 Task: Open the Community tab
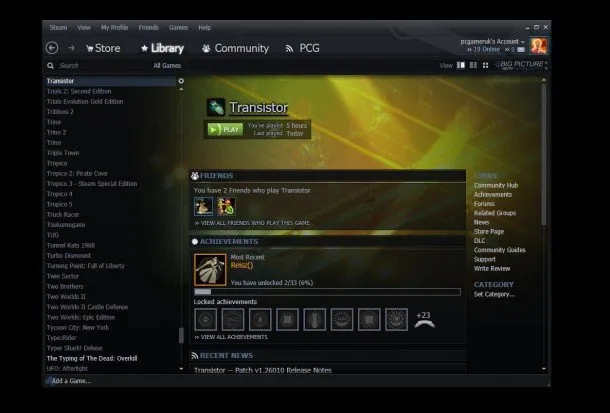[x=235, y=48]
